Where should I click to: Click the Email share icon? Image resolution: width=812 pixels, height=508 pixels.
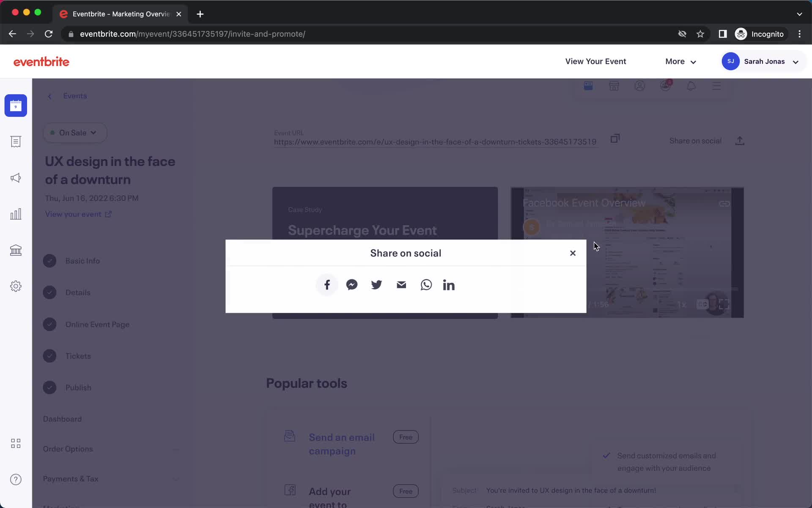tap(402, 285)
